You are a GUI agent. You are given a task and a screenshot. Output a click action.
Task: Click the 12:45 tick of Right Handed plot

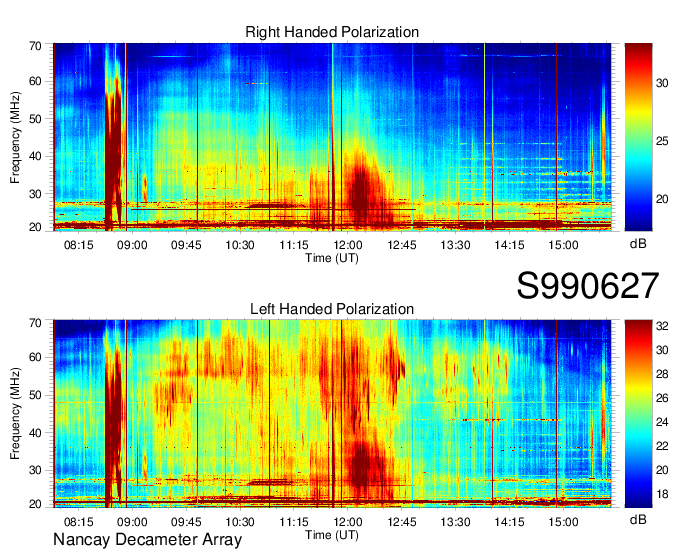402,245
